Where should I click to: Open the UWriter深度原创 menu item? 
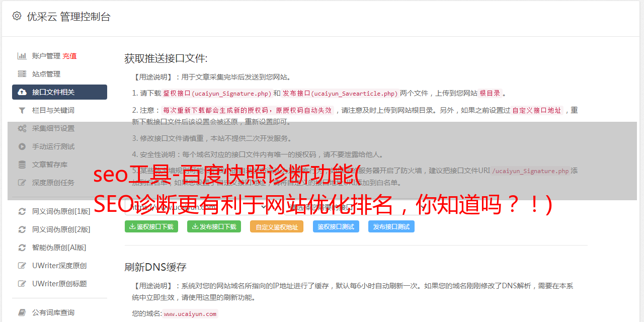pyautogui.click(x=59, y=266)
